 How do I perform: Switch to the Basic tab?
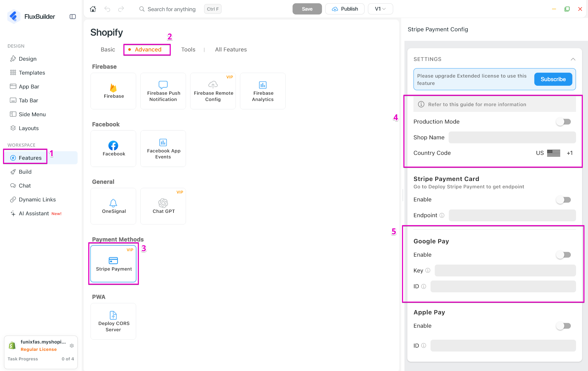(108, 50)
